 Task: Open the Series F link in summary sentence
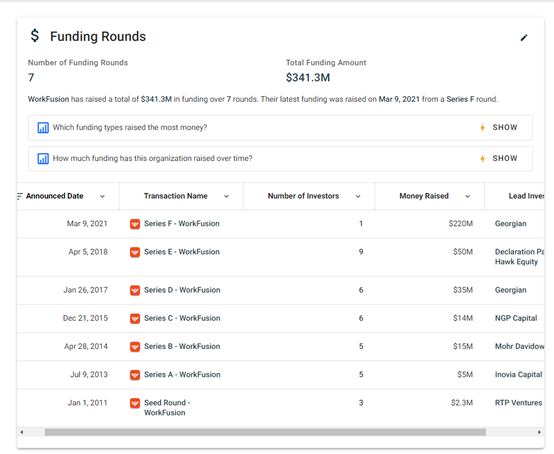tap(460, 99)
